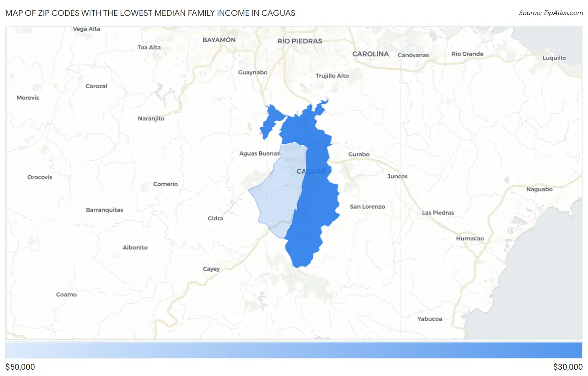Click the 'Humacao' map label
588x376 pixels.
coord(470,239)
